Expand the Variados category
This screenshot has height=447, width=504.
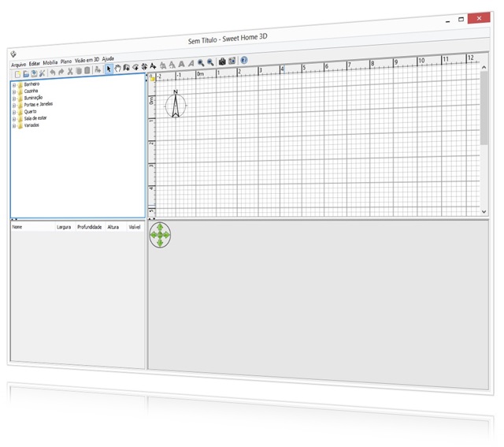click(14, 126)
